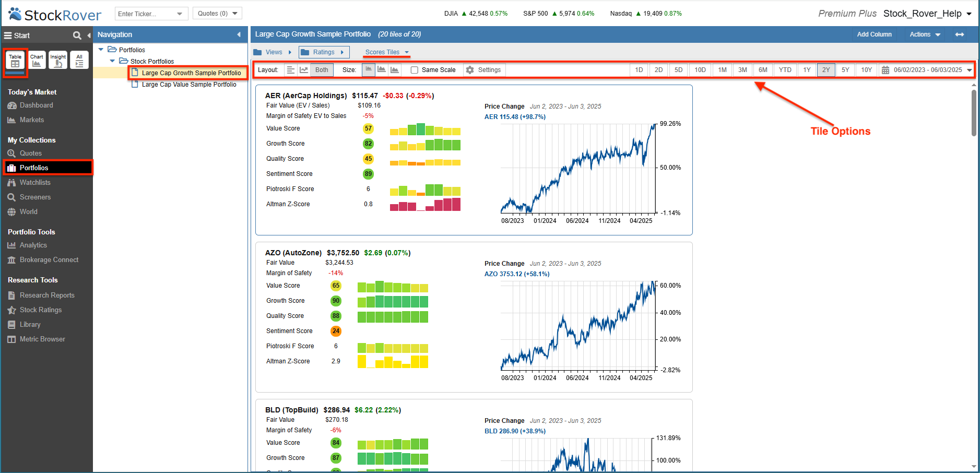Screen dimensions: 980x473
Task: Set period to 1D
Action: tap(639, 70)
